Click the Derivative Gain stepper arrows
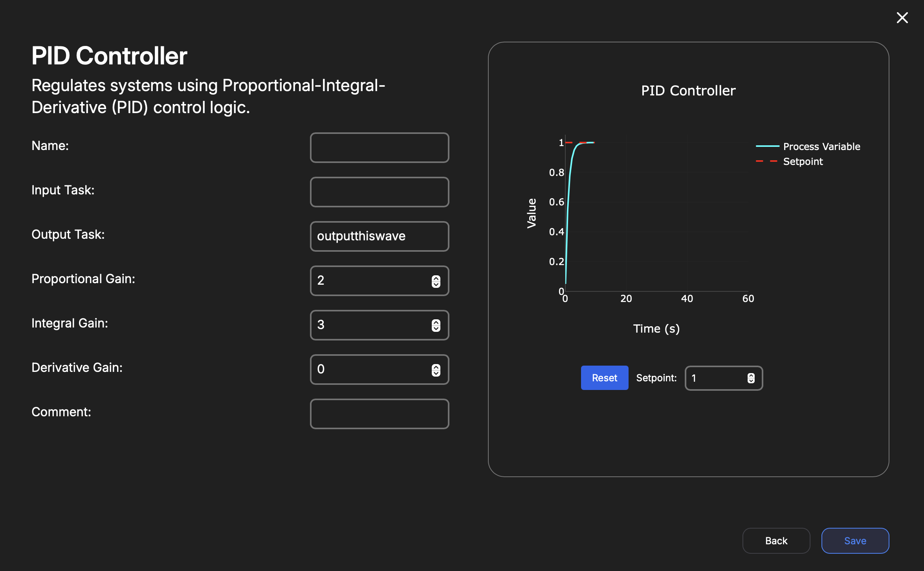This screenshot has width=924, height=571. (x=436, y=370)
